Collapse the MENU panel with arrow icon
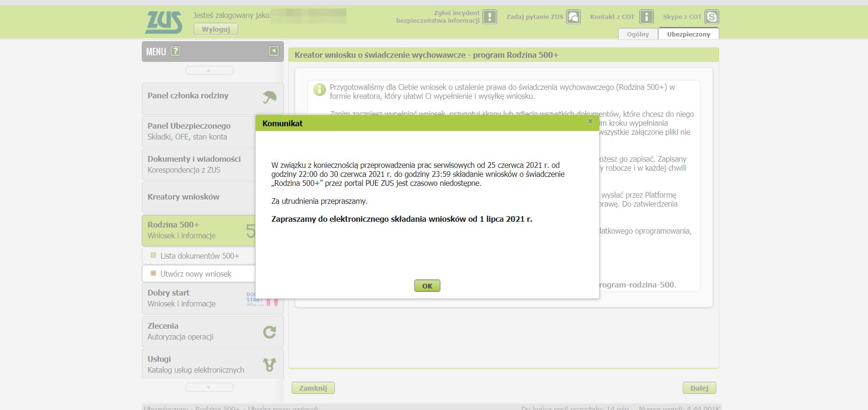Screen dimensions: 868x410 pyautogui.click(x=274, y=51)
